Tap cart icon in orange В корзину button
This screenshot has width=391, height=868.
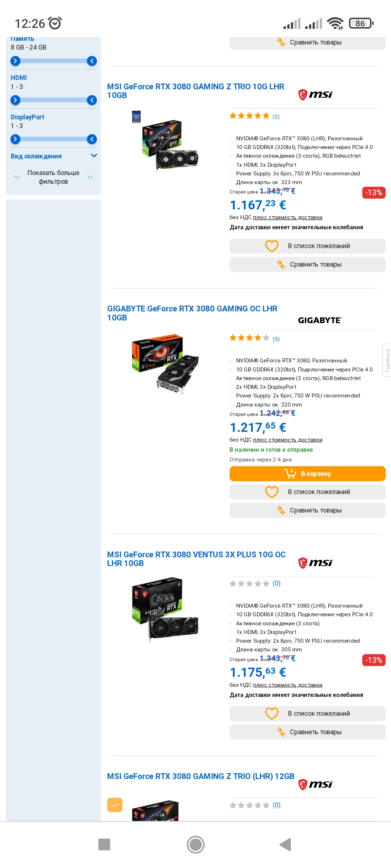[x=290, y=473]
